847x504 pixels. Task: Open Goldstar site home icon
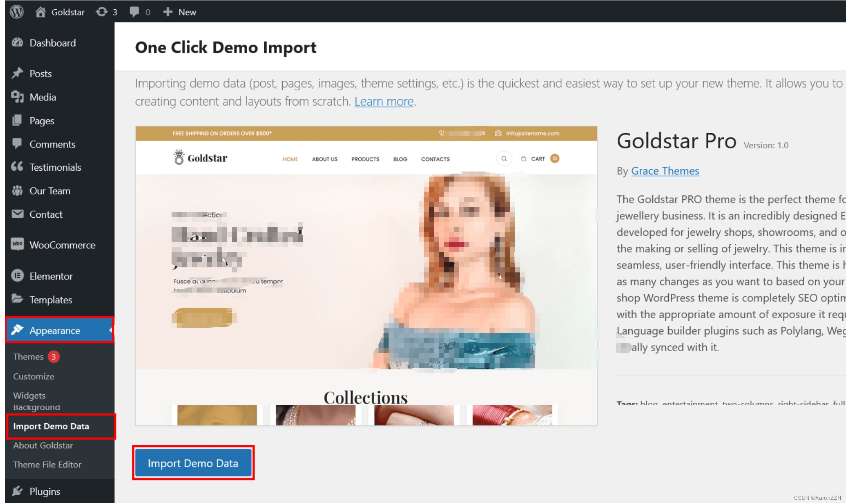(x=40, y=12)
